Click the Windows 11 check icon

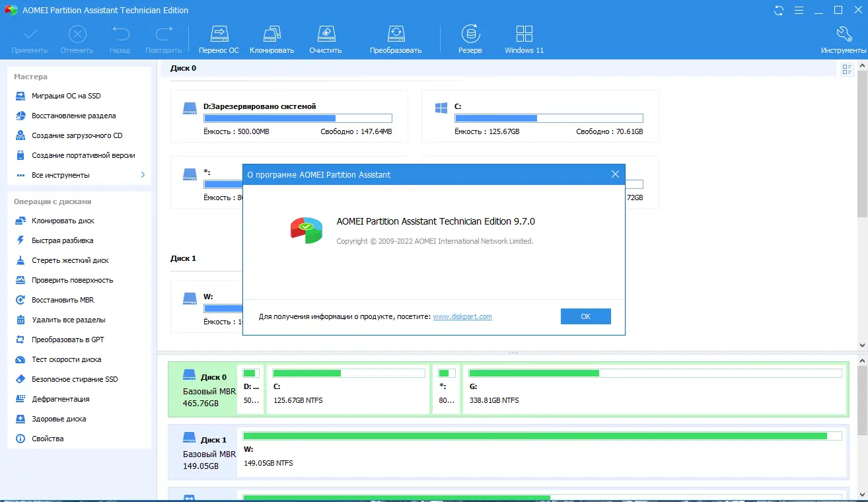pyautogui.click(x=524, y=34)
